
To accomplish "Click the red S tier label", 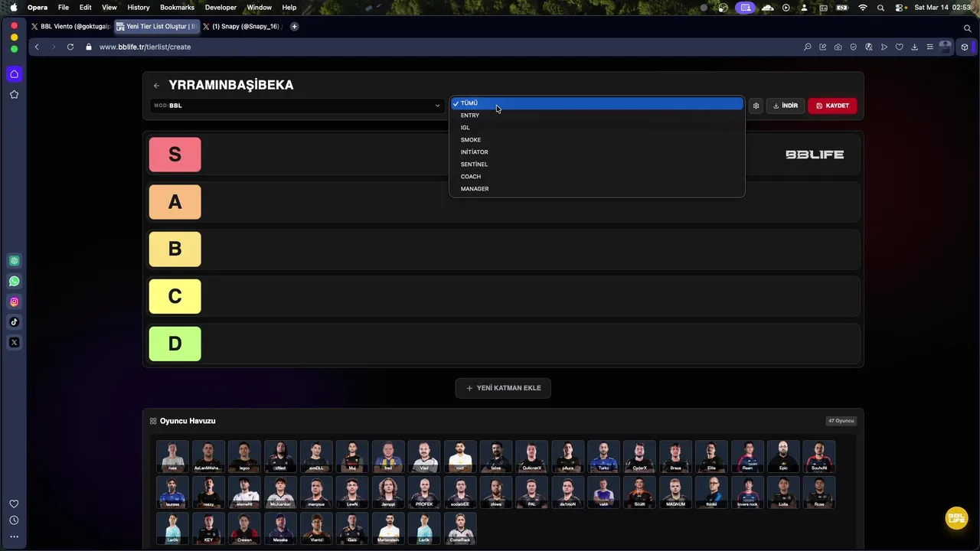I will click(175, 155).
